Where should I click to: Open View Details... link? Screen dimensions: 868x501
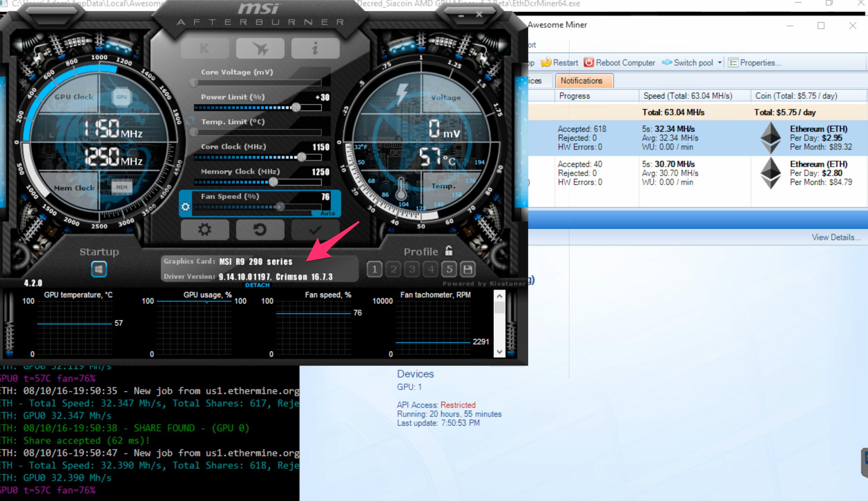pyautogui.click(x=836, y=237)
